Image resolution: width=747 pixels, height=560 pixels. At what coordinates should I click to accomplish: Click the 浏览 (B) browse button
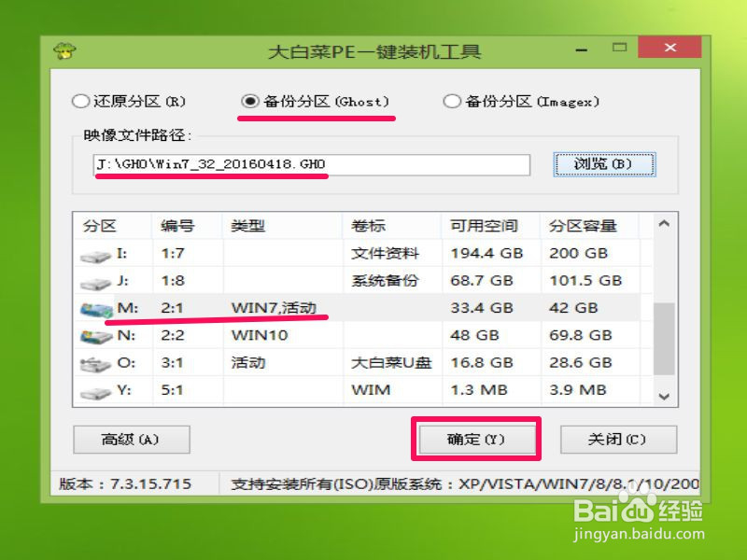604,165
